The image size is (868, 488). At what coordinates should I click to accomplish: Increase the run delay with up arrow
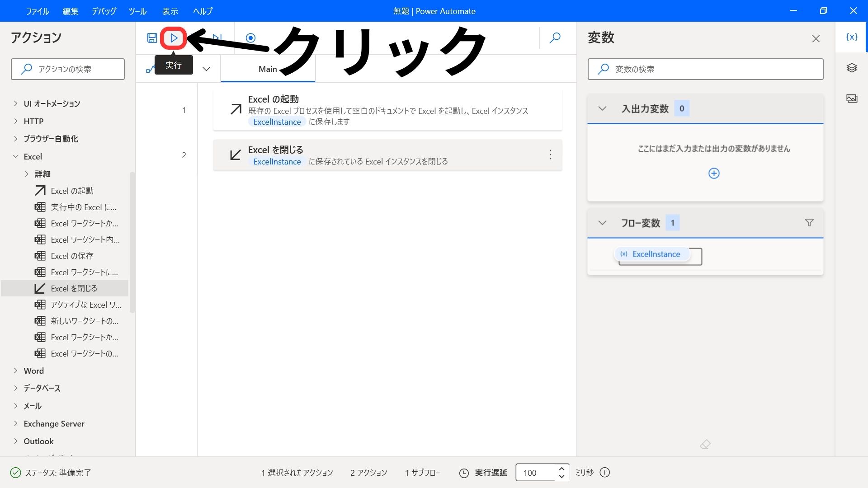coord(561,469)
